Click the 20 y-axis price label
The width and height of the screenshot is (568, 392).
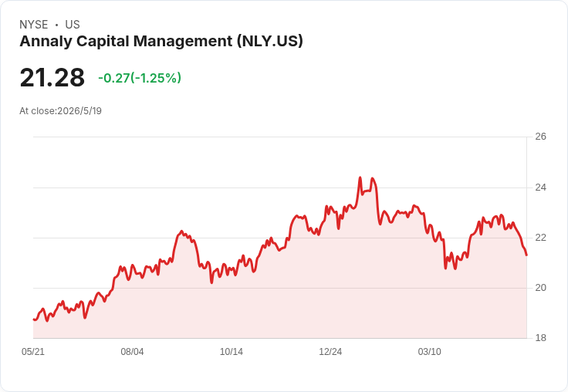(540, 288)
